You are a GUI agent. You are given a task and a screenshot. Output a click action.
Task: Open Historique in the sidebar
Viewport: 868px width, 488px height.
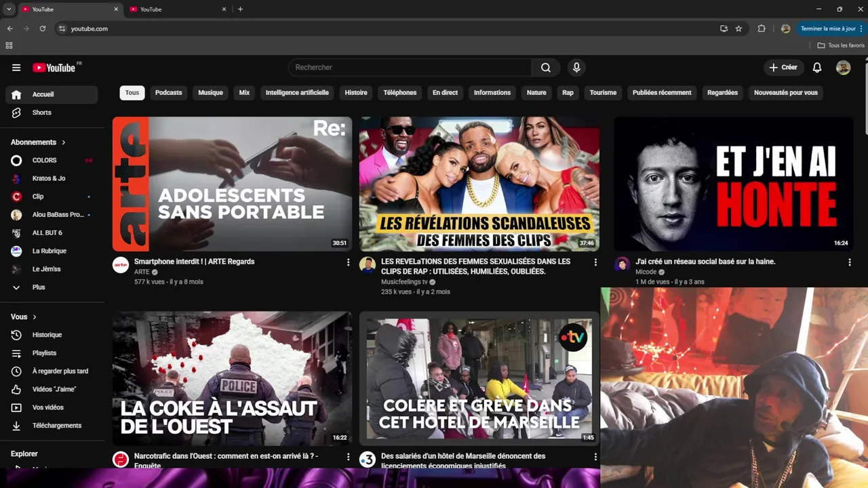tap(52, 335)
